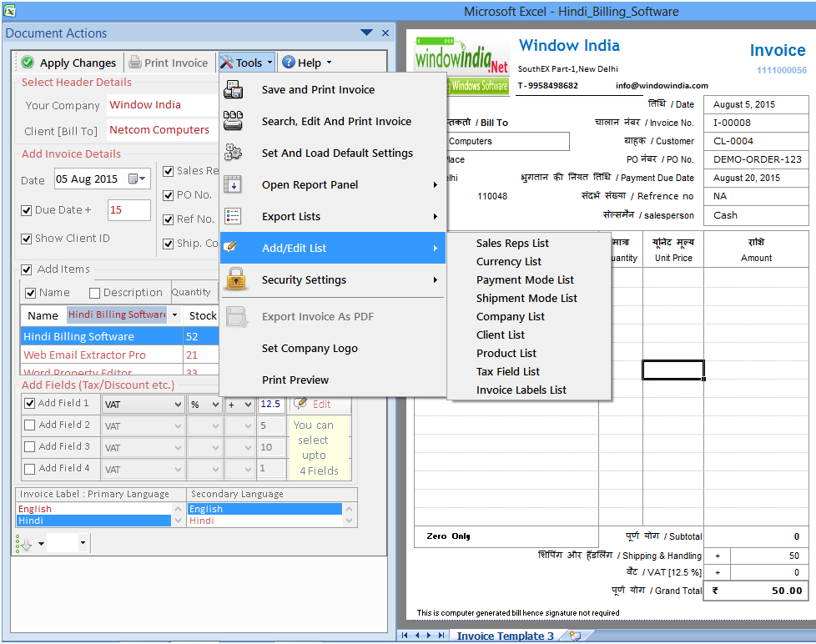Image resolution: width=816 pixels, height=644 pixels.
Task: Click the Edit pencil icon beside Add Field 1
Action: (300, 404)
